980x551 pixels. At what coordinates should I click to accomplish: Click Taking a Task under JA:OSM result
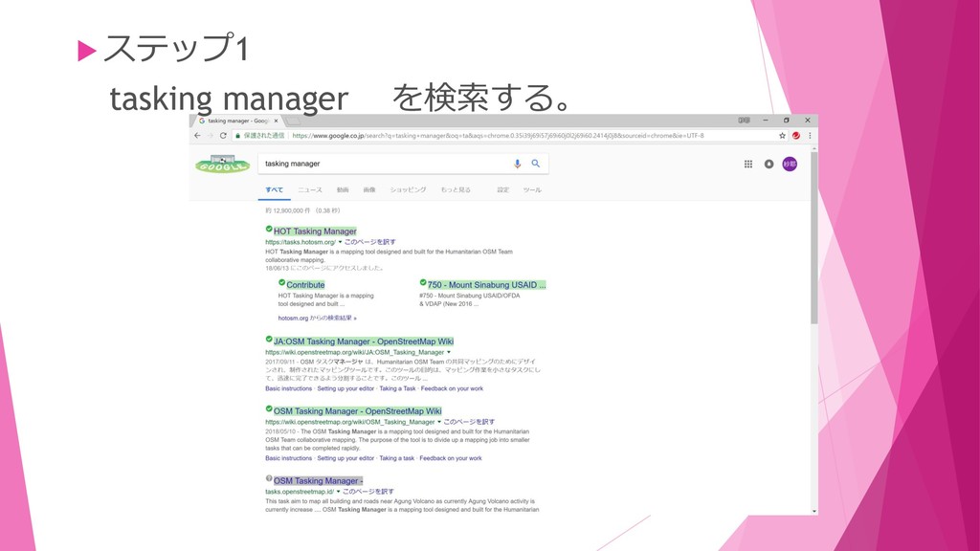[x=397, y=388]
